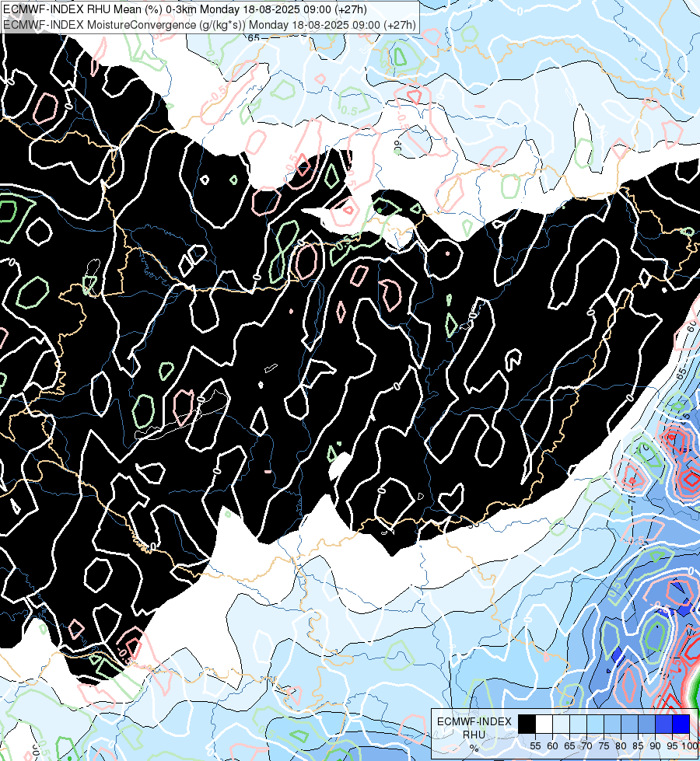Click the black swatch below 55 in legend
The height and width of the screenshot is (761, 700).
click(x=527, y=724)
